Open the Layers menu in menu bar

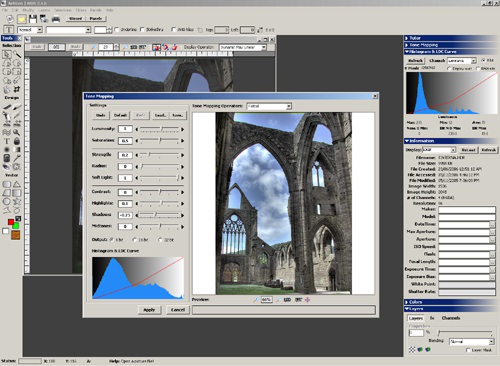[x=44, y=10]
